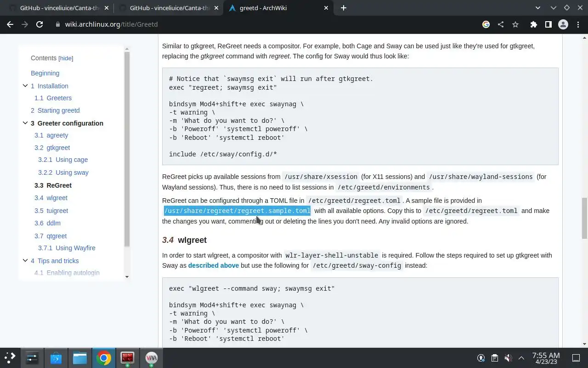Viewport: 588px width, 368px height.
Task: Jump to 3.6 ddlm section
Action: [47, 223]
